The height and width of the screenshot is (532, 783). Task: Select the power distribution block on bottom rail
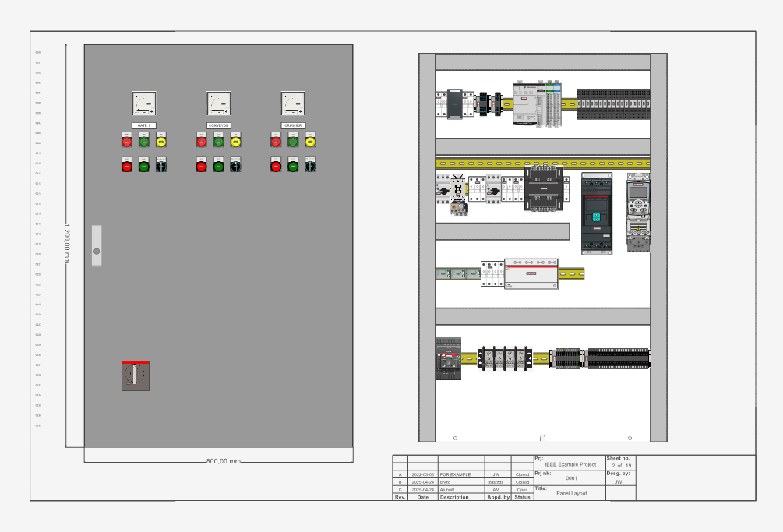click(504, 358)
